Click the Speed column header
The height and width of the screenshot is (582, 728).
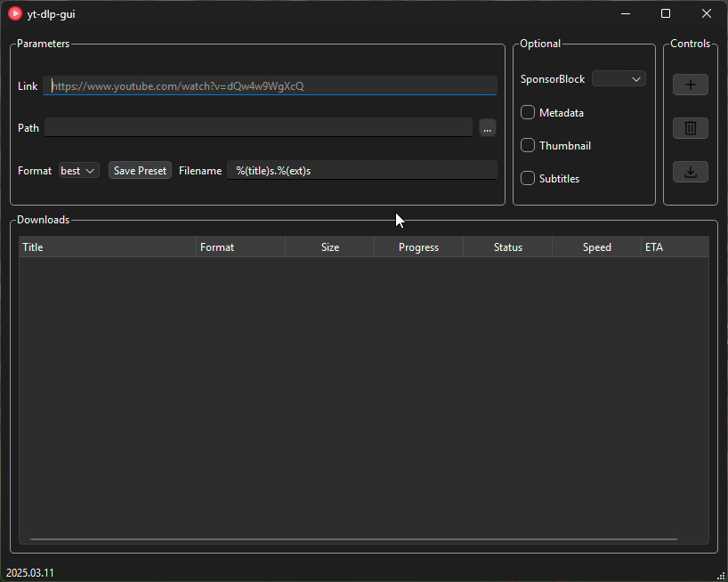coord(596,247)
